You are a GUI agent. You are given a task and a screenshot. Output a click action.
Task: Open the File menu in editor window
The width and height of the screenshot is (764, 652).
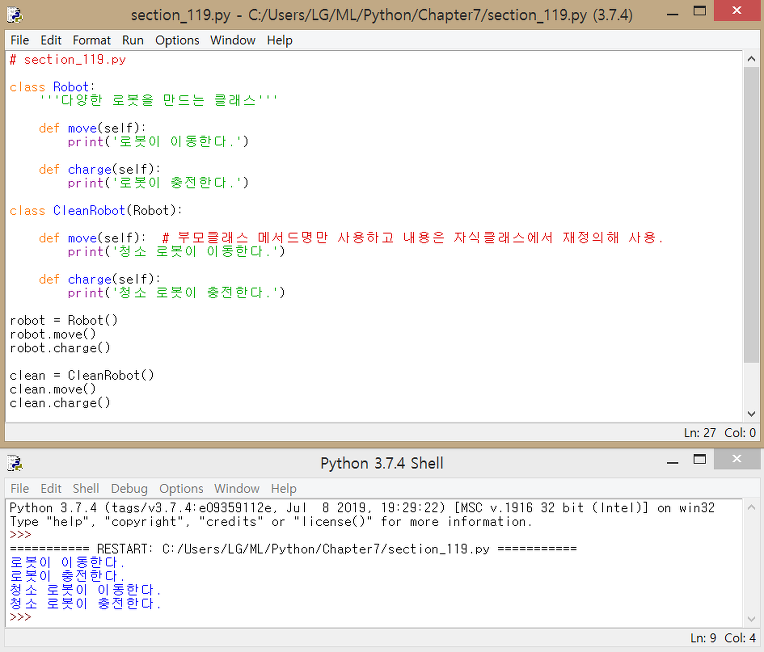point(19,40)
